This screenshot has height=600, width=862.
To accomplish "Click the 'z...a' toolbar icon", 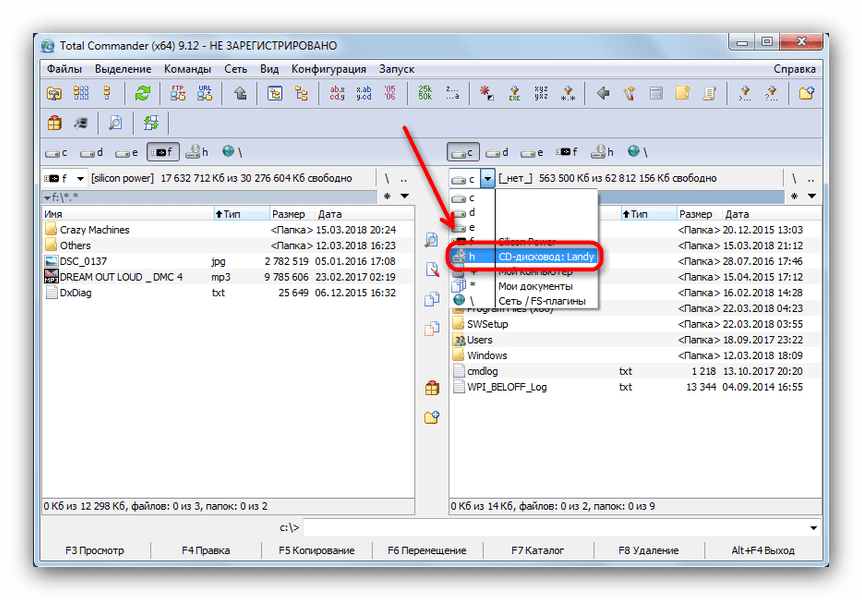I will click(452, 93).
